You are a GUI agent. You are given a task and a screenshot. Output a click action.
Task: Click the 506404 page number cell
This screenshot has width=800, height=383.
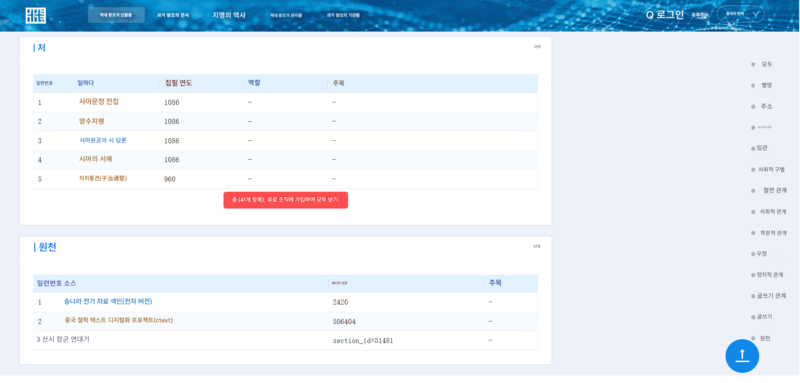click(344, 321)
